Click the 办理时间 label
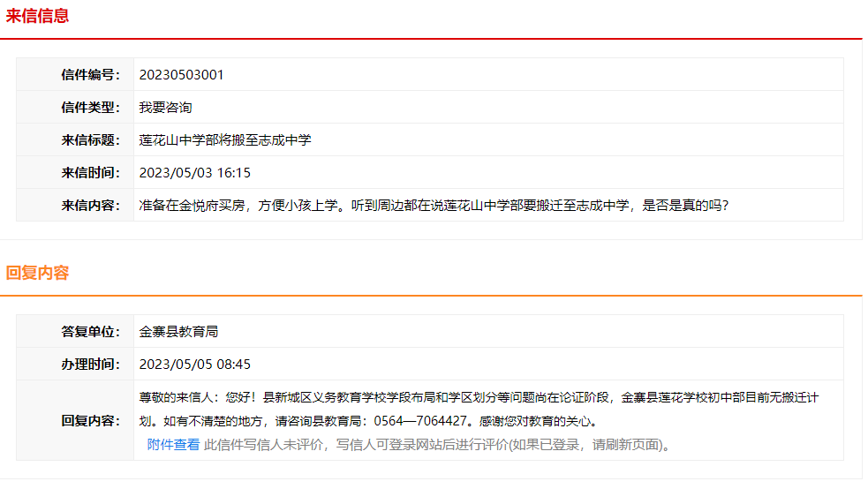The image size is (868, 504). click(x=91, y=364)
